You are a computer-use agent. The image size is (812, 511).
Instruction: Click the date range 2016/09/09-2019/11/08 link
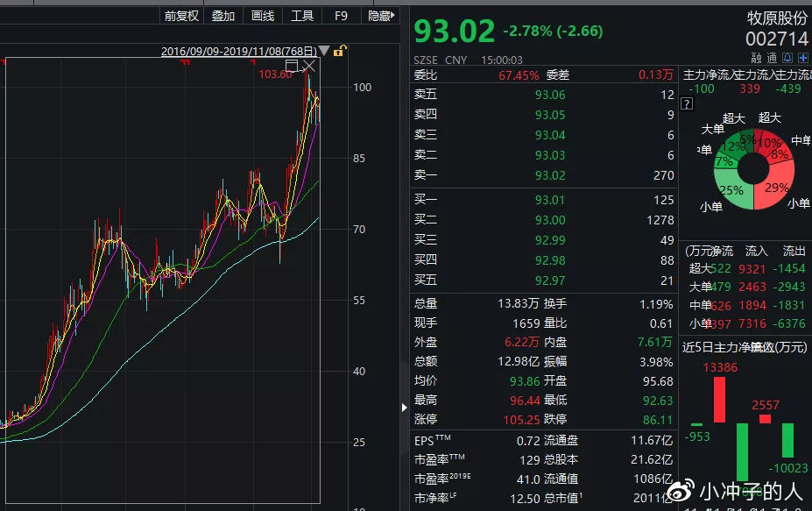[239, 52]
